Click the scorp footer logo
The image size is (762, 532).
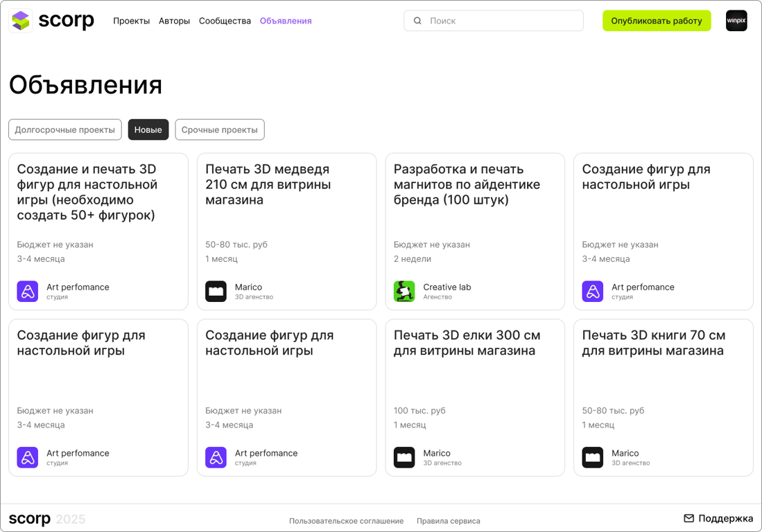pos(30,519)
